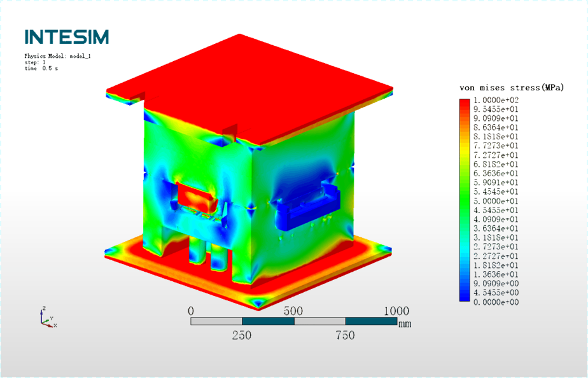Viewport: 588px width, 378px height.
Task: Click the scale bar's mm unit label
Action: coord(405,324)
